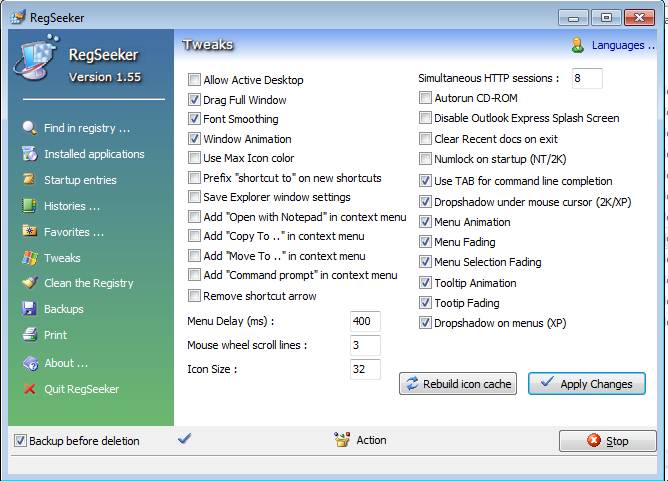Enable Disable Outlook Express Splash Screen

click(425, 118)
